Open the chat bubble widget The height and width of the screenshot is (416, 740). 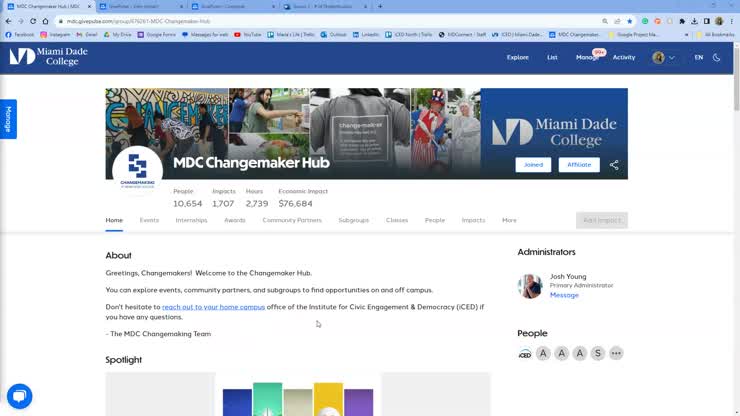pos(19,396)
